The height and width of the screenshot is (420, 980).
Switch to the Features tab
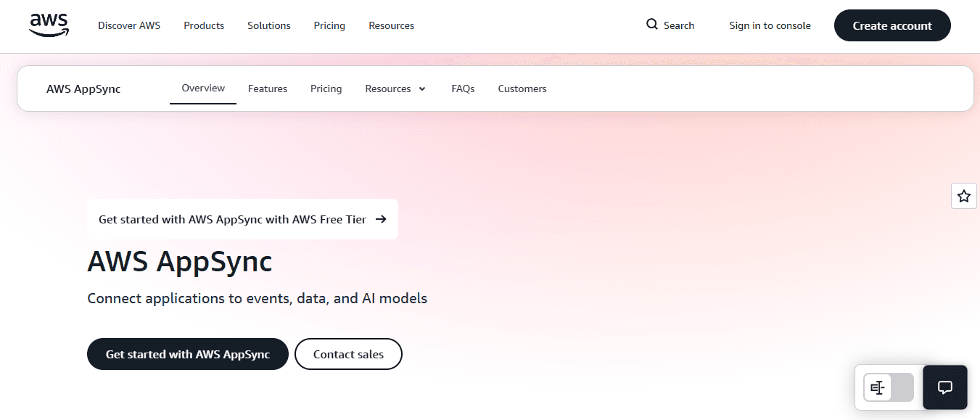(268, 88)
